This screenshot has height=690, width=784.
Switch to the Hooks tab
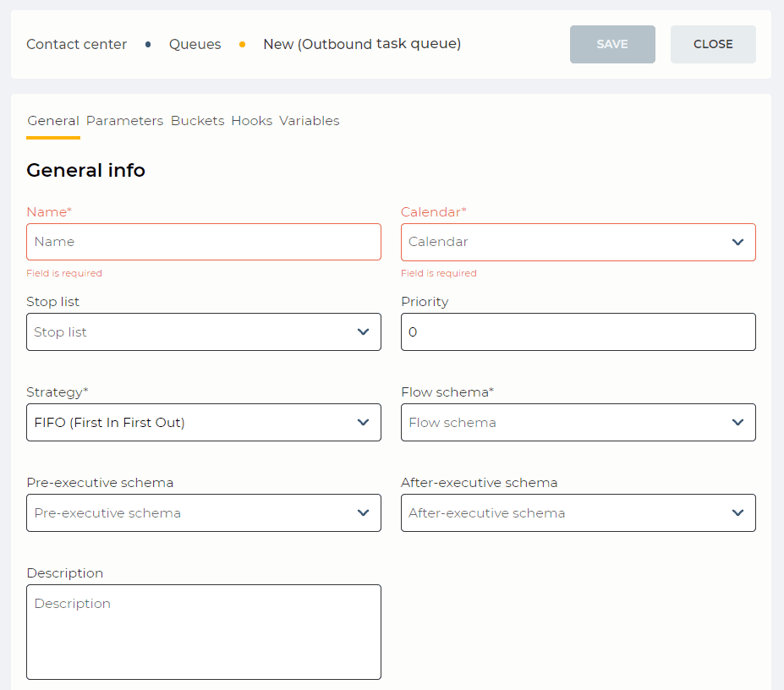tap(251, 121)
